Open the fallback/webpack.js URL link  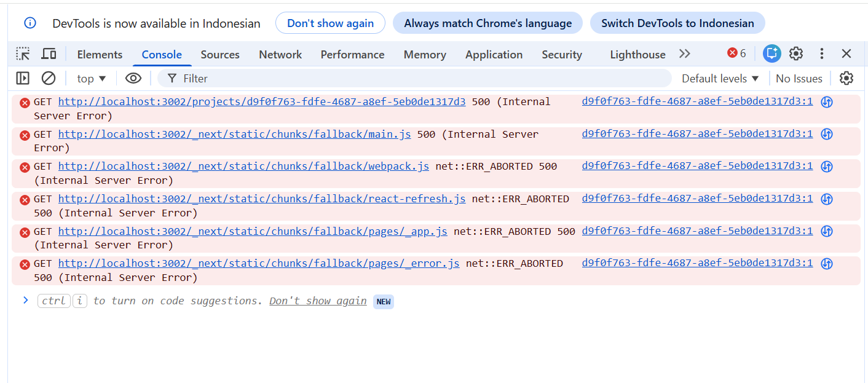[244, 166]
